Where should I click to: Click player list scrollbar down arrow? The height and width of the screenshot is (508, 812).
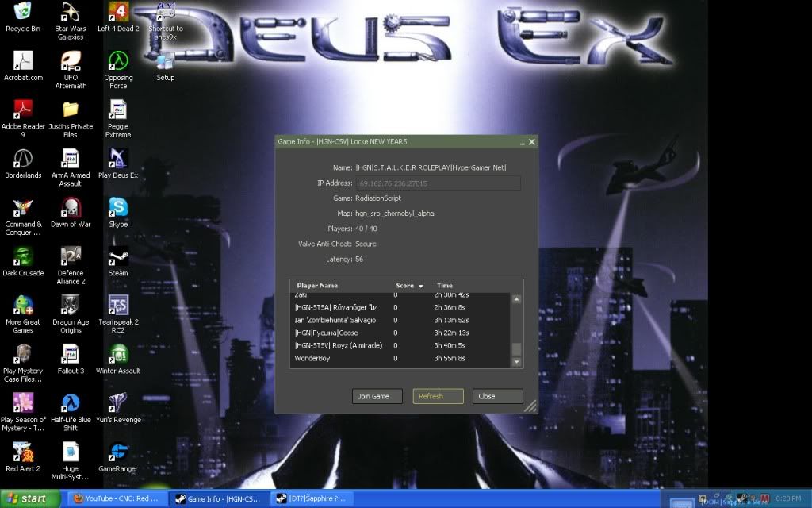pos(516,362)
